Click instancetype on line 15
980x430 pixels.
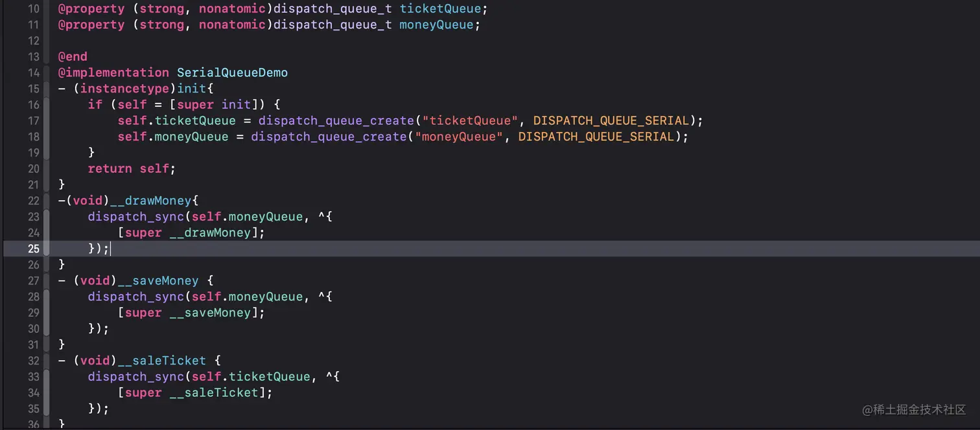click(124, 89)
